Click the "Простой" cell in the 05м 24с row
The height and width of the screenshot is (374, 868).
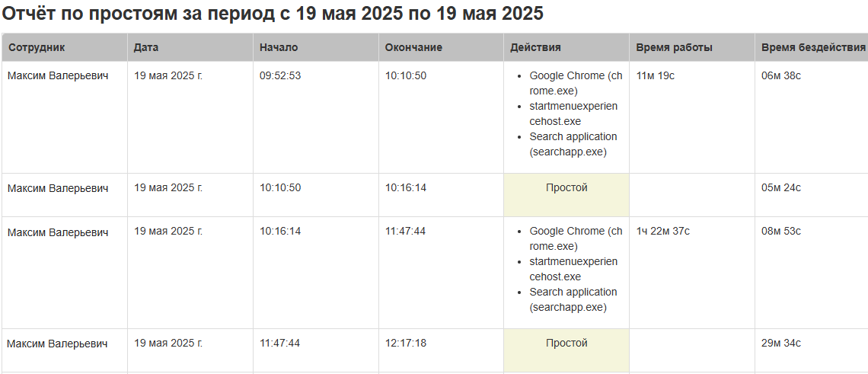566,188
